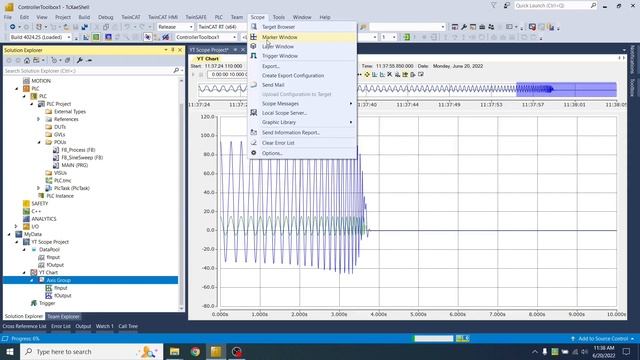
Task: Open Notifications side panel tab
Action: tap(633, 59)
